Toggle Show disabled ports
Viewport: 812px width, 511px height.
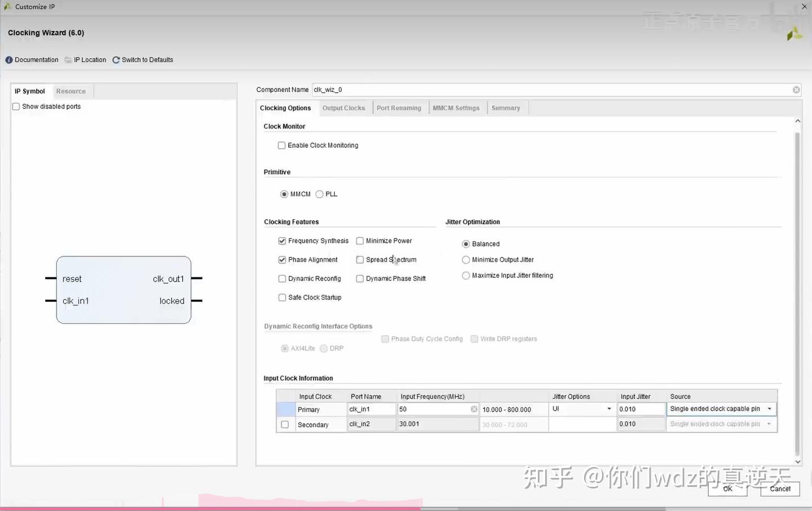pyautogui.click(x=15, y=106)
